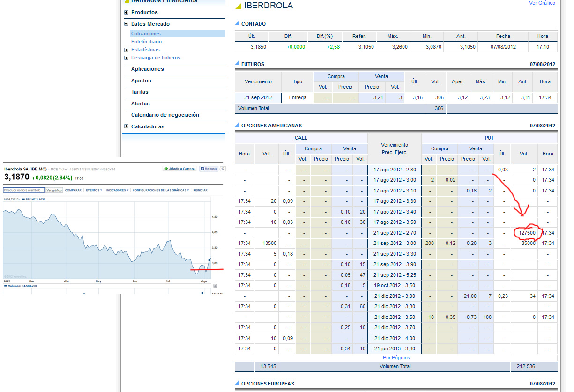
Task: Select Calendario de negociación in sidebar
Action: [x=165, y=115]
